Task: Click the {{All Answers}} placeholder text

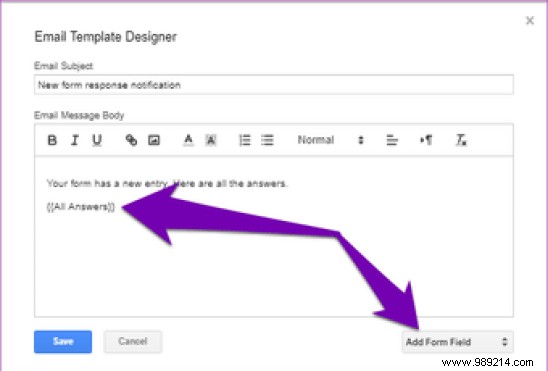Action: [81, 207]
